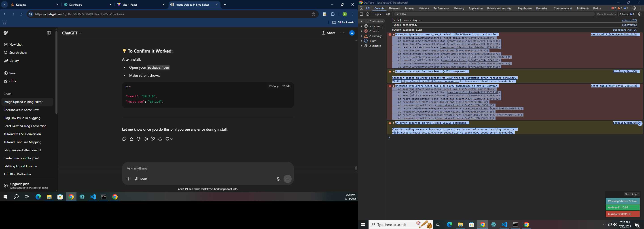Viewport: 644px width, 229px height.
Task: Open Sora from the sidebar
Action: (10, 73)
